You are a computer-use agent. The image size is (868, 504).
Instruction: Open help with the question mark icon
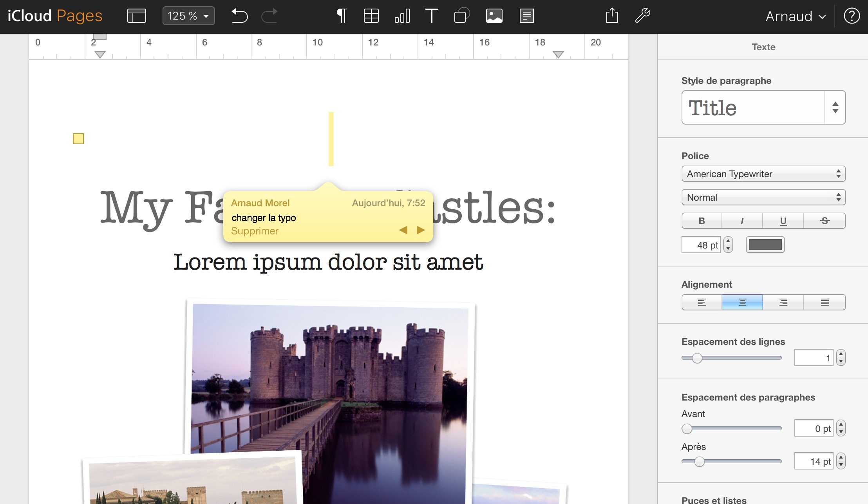tap(852, 16)
